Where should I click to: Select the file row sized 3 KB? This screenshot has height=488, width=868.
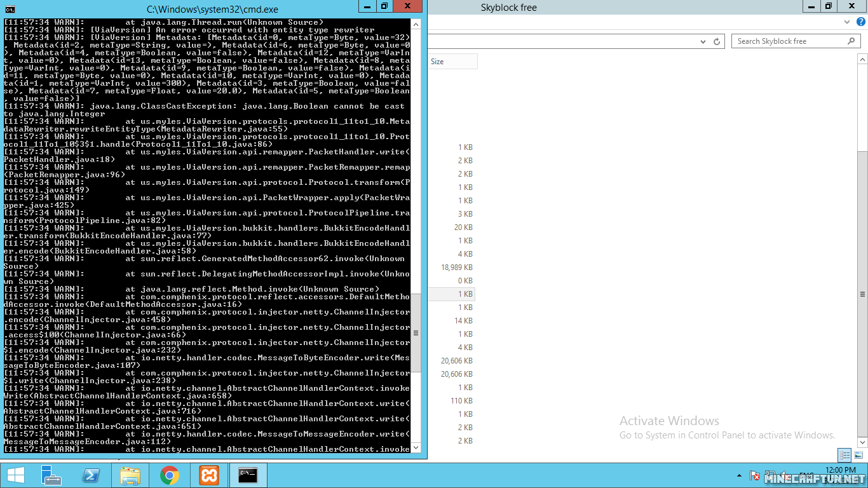tap(451, 214)
